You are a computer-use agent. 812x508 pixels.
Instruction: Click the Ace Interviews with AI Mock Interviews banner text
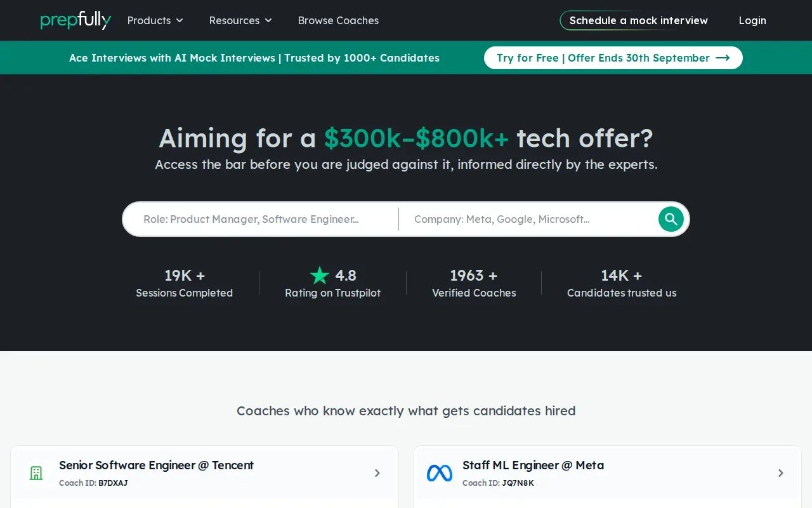(x=254, y=58)
